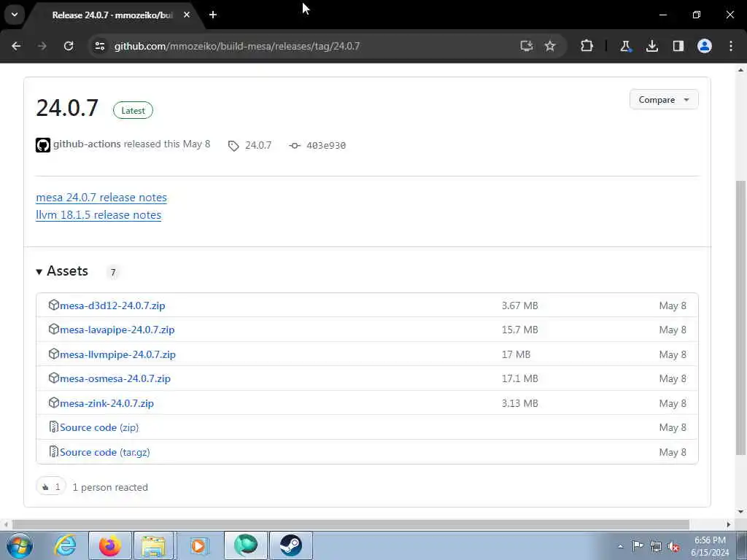Download mesa-llvmpipe-24.0.7.zip
747x560 pixels.
117,354
